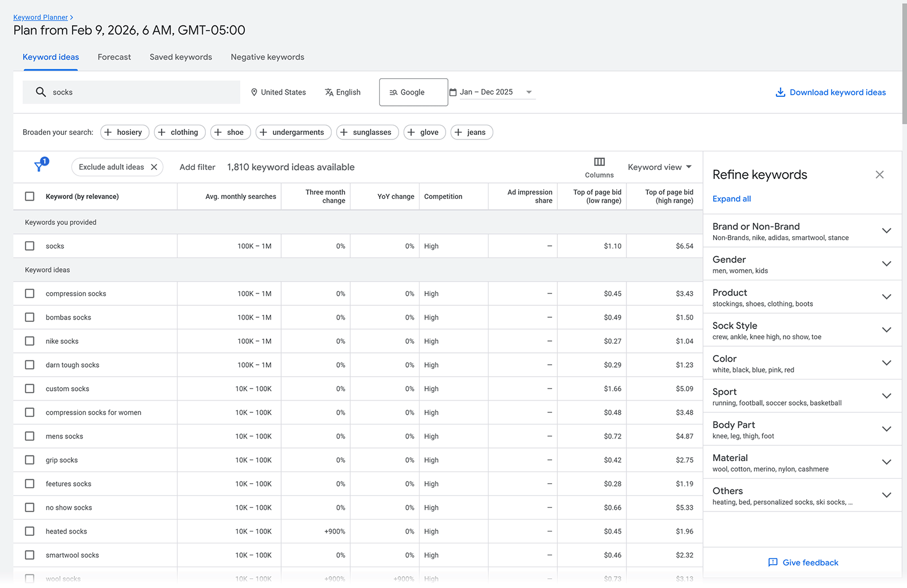Click the Download keyword ideas icon
Image resolution: width=907 pixels, height=588 pixels.
781,92
